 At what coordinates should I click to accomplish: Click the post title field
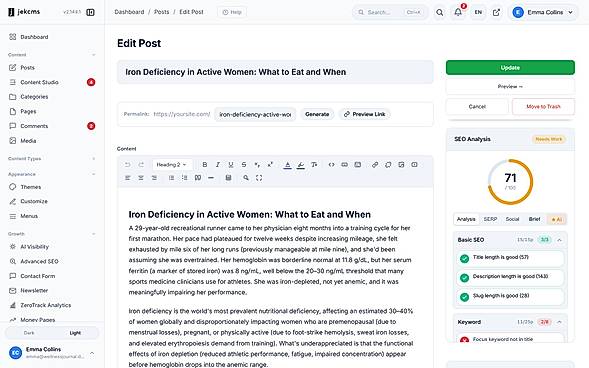(x=275, y=72)
